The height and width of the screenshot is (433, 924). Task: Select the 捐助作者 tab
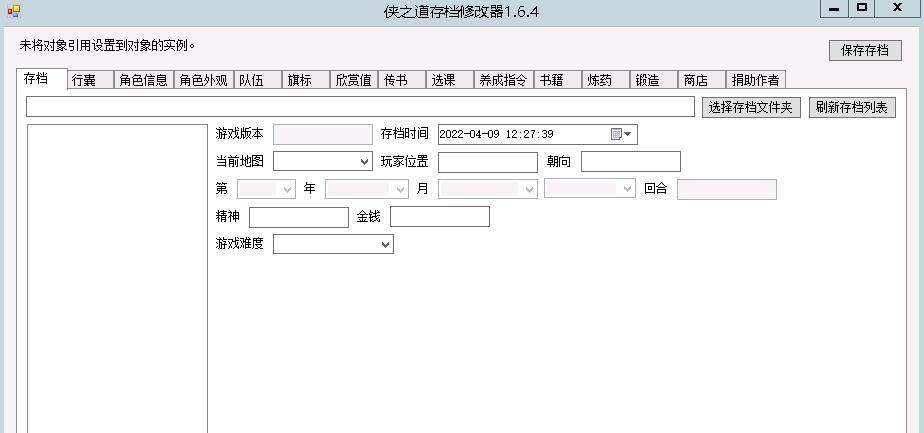coord(756,81)
